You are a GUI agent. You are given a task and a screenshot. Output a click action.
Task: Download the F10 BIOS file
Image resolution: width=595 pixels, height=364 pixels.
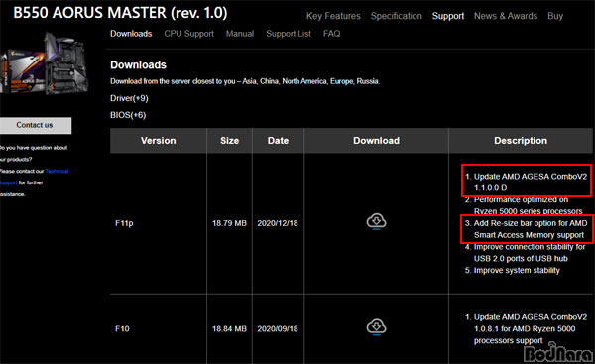(x=376, y=327)
